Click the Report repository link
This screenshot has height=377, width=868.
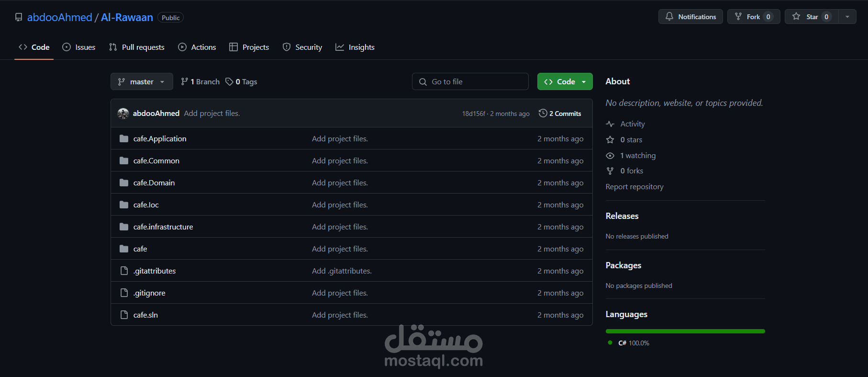pos(634,186)
